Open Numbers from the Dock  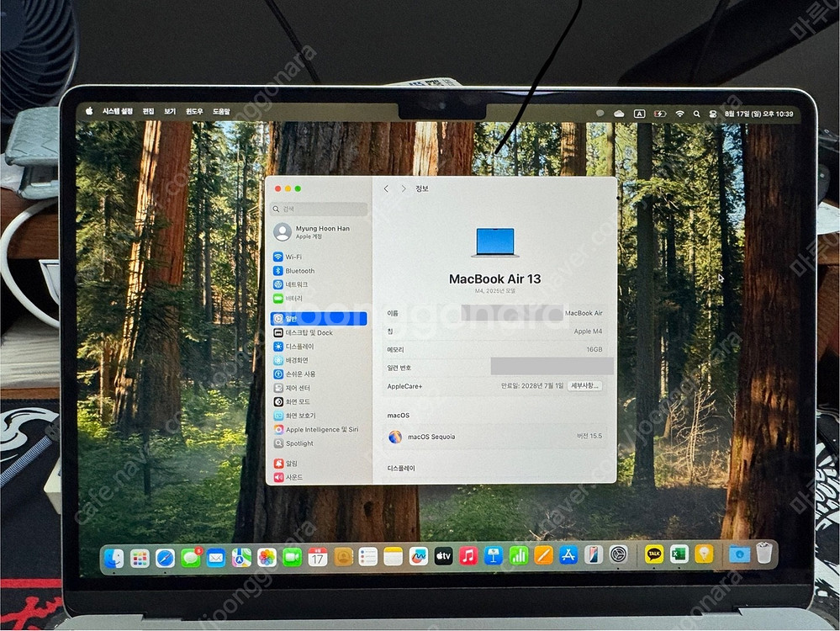[x=519, y=555]
